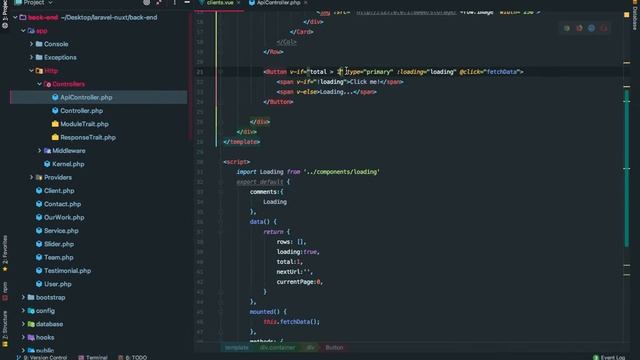The height and width of the screenshot is (360, 640).
Task: Open the Project tool window side tab
Action: click(x=4, y=14)
